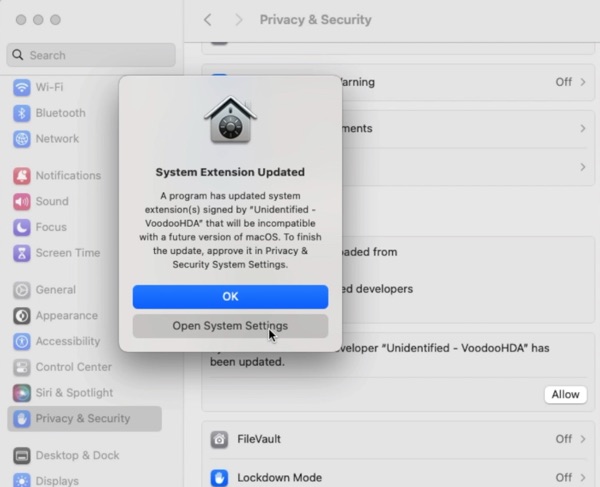Click Open System Settings button
The height and width of the screenshot is (487, 600).
pos(230,326)
